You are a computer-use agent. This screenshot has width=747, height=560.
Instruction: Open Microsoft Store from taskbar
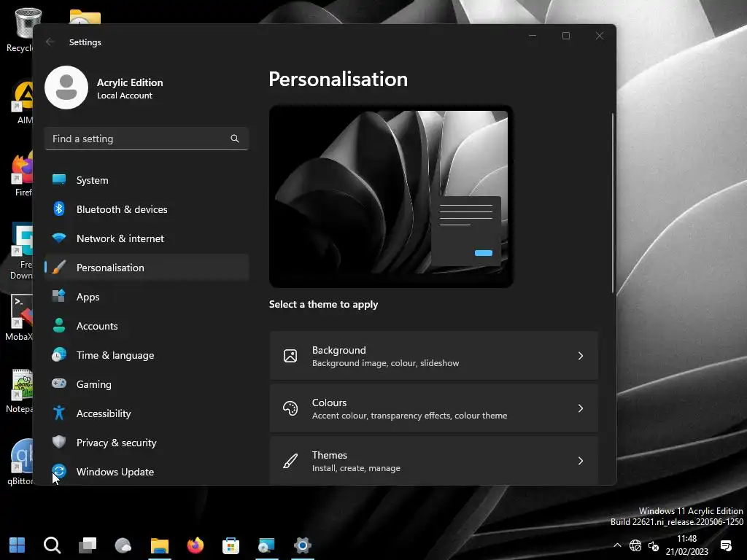(x=231, y=545)
